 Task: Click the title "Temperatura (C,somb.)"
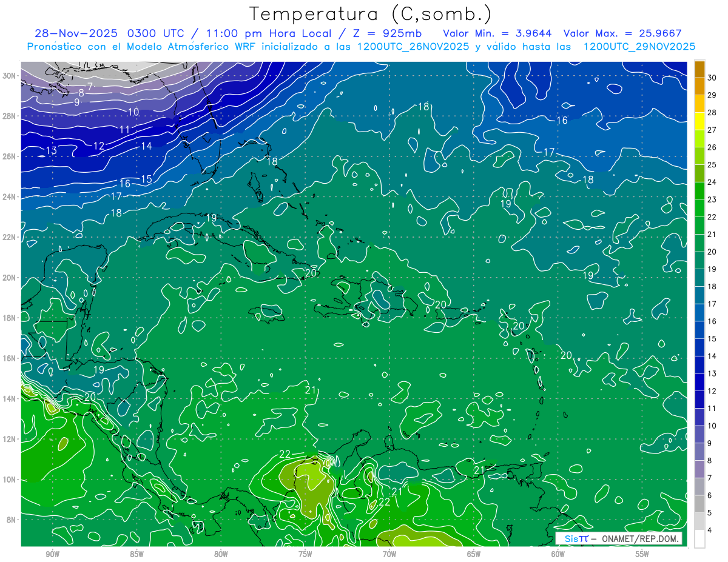coord(371,13)
